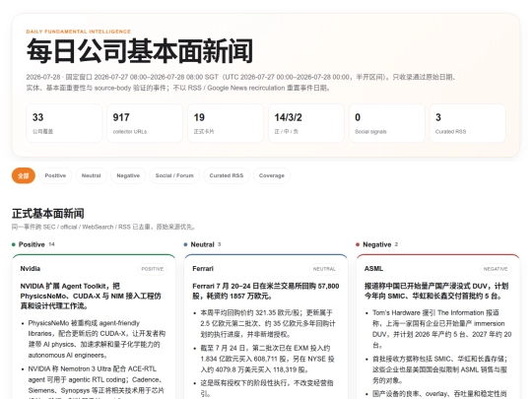The image size is (532, 399).
Task: Select the 全部 filter tab
Action: [24, 175]
